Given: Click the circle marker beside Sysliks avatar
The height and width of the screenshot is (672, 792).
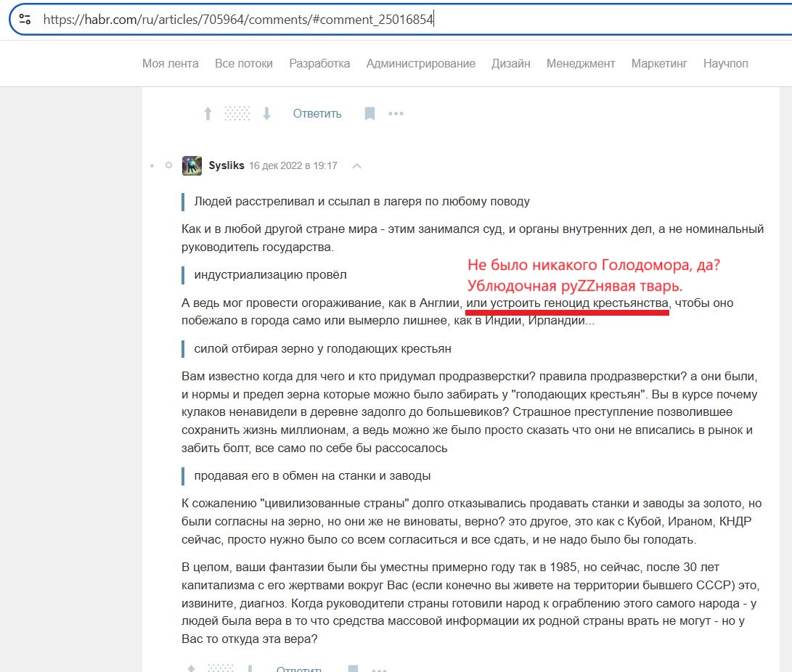Looking at the screenshot, I should pyautogui.click(x=168, y=165).
